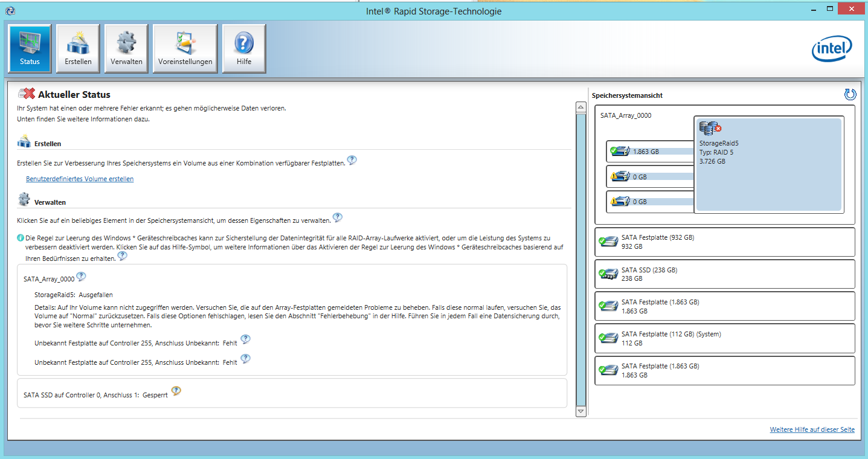The width and height of the screenshot is (868, 459).
Task: Click the 3.726 GB volume size
Action: coord(712,161)
